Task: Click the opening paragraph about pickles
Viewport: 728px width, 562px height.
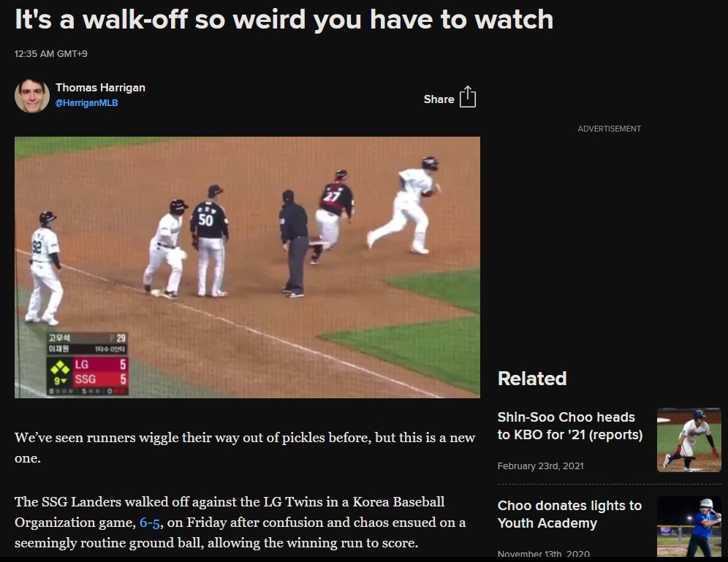Action: pyautogui.click(x=245, y=448)
